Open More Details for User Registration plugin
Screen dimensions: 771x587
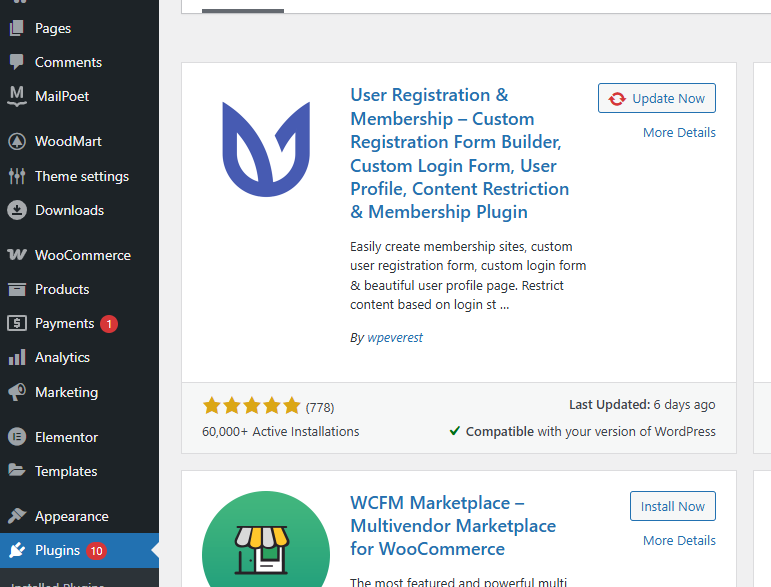coord(679,132)
